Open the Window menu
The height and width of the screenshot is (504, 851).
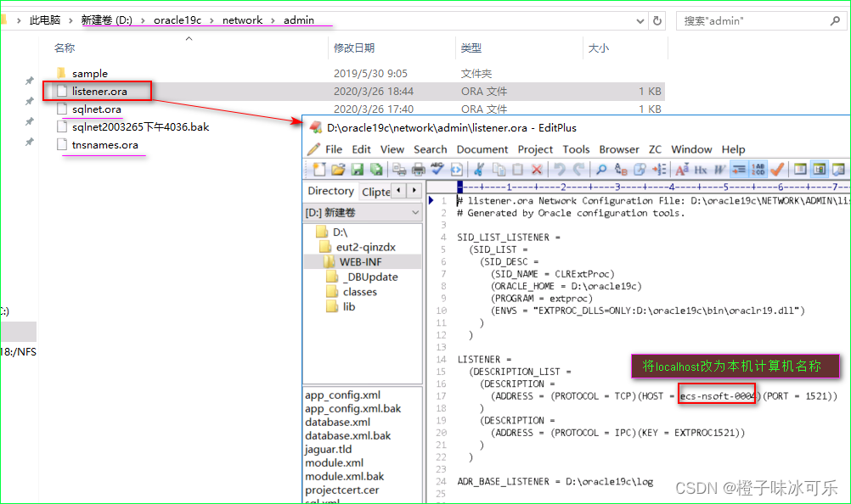(691, 149)
